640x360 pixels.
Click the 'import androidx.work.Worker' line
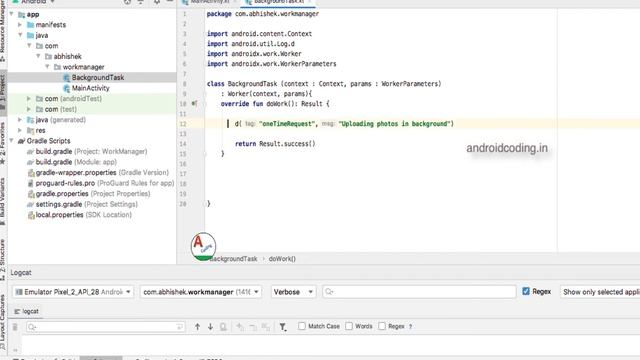coord(254,54)
